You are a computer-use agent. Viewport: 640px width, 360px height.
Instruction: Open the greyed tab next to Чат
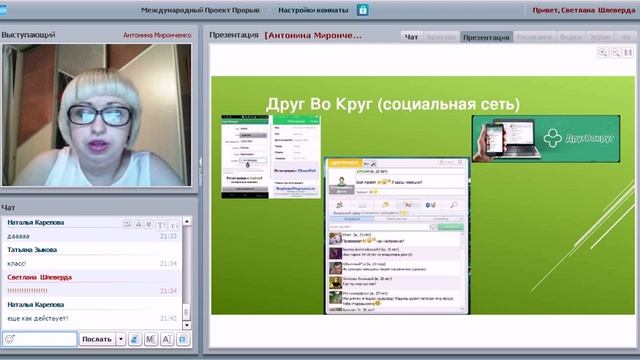click(441, 37)
